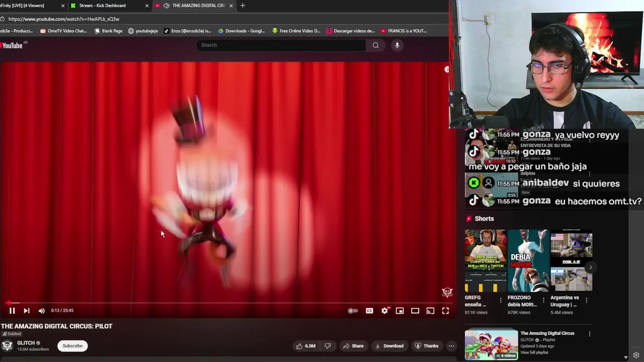Viewport: 644px width, 362px height.
Task: Close the LIVE 4 Viewers tab
Action: (x=63, y=6)
